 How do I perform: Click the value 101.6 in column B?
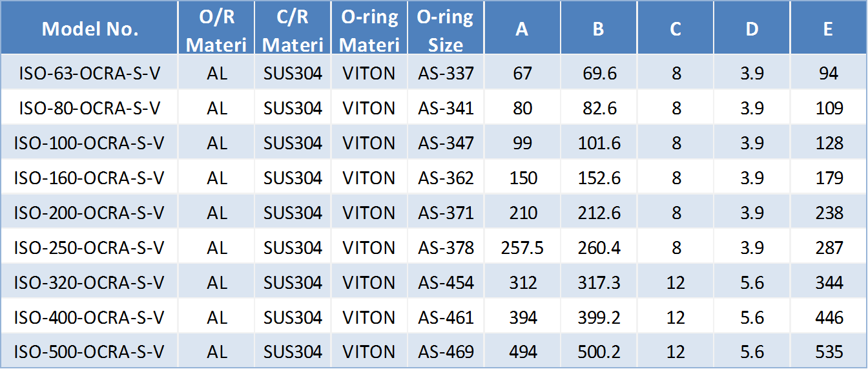(599, 142)
